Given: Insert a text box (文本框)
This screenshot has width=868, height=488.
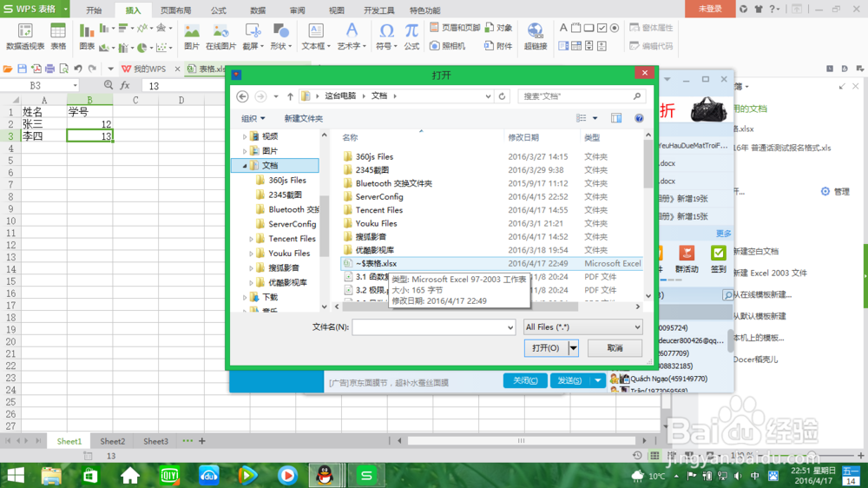Looking at the screenshot, I should [x=316, y=36].
